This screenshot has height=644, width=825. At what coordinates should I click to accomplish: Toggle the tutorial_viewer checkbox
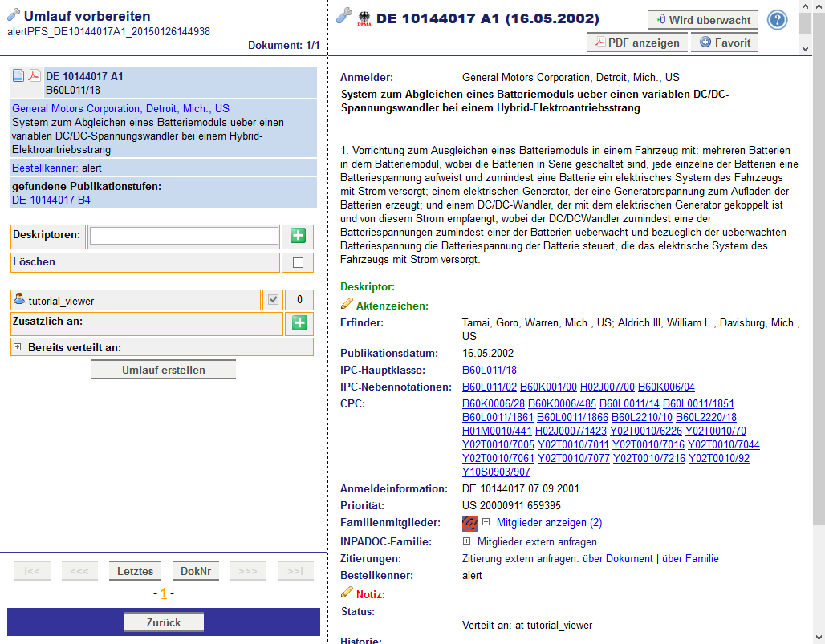point(274,300)
